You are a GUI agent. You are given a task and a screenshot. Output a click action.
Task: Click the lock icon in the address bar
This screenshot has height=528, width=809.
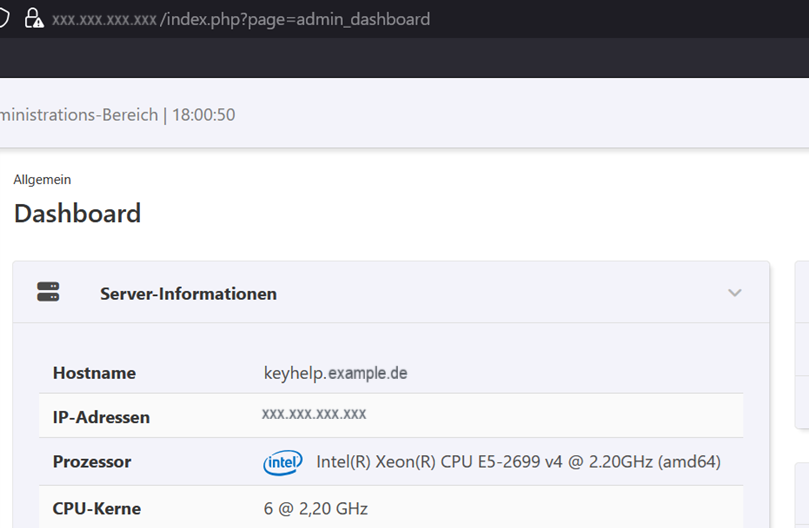34,19
